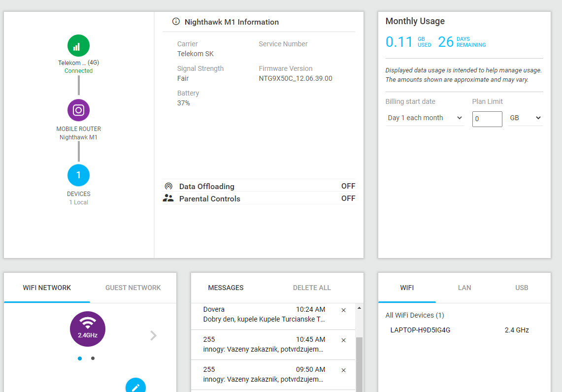Open the Billing start date dropdown

pos(424,118)
